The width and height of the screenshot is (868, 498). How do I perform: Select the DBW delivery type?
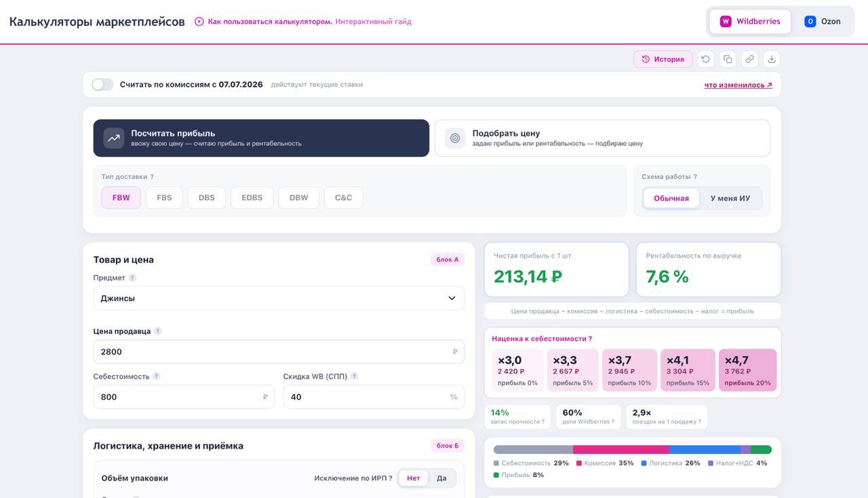pyautogui.click(x=299, y=197)
